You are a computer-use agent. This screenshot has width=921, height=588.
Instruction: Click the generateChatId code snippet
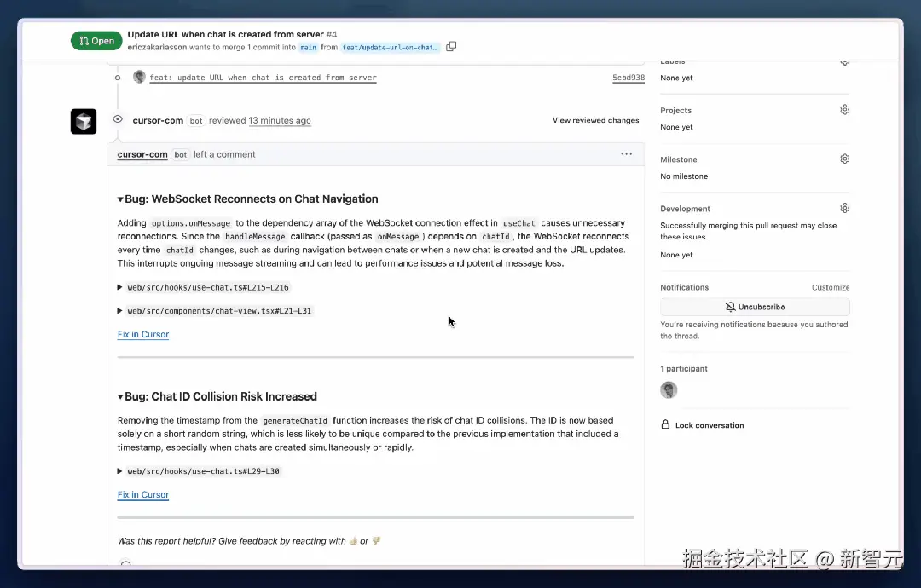pyautogui.click(x=295, y=421)
